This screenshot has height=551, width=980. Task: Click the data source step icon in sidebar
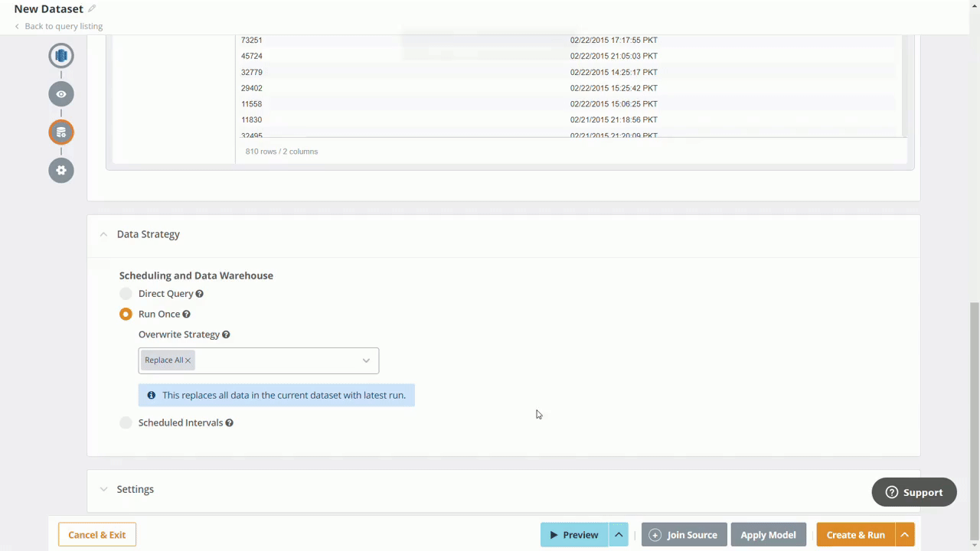click(x=61, y=56)
